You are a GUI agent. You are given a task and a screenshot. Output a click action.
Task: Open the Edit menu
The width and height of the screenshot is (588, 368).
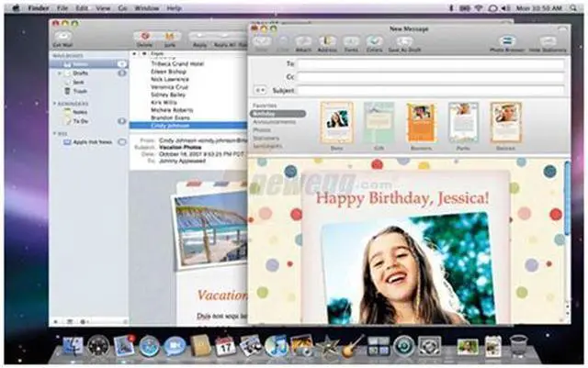82,8
